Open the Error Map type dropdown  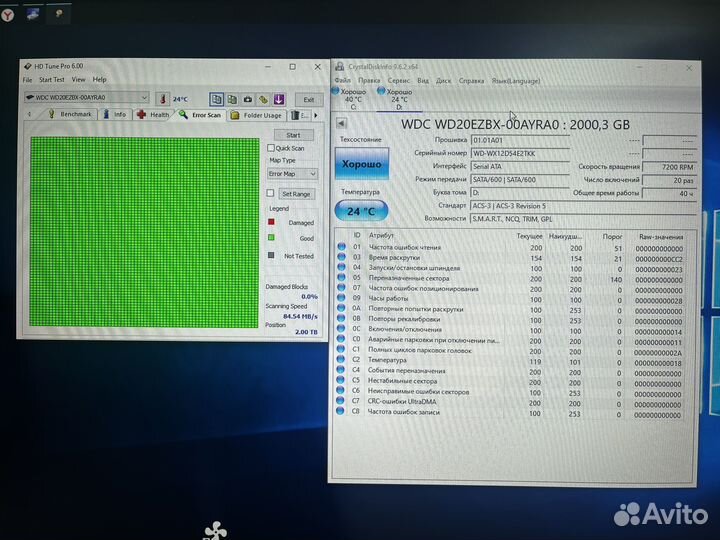pyautogui.click(x=292, y=174)
